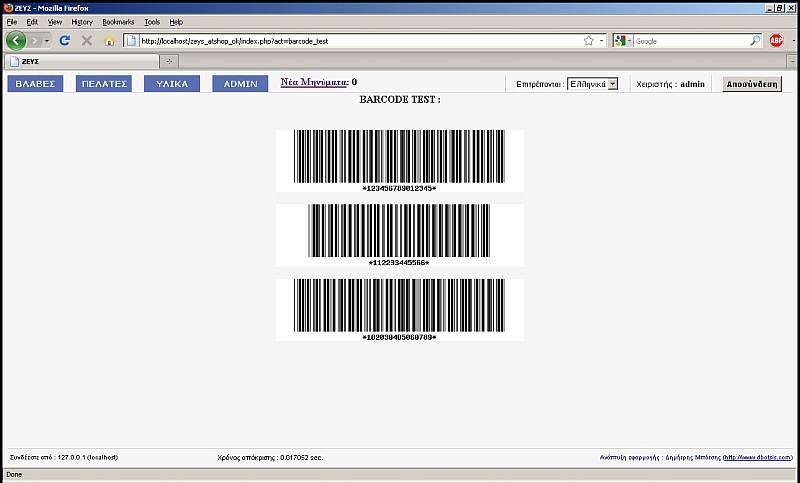Open the address bar history dropdown
The width and height of the screenshot is (800, 483).
click(x=601, y=41)
